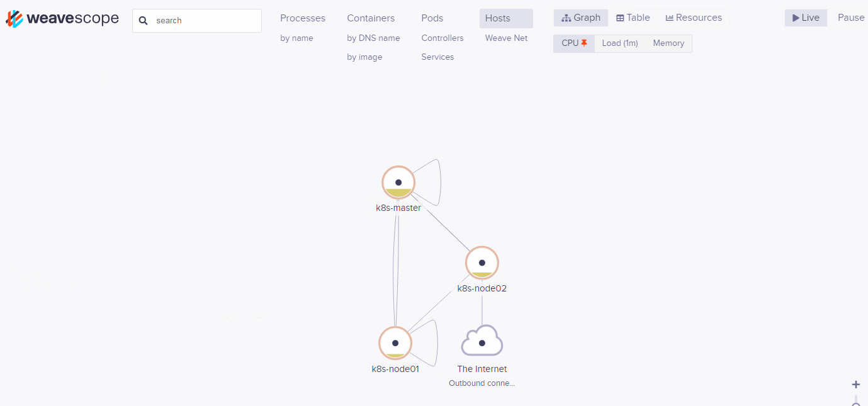Select the k8s-master host node
Screen dimensions: 868x406
(398, 183)
